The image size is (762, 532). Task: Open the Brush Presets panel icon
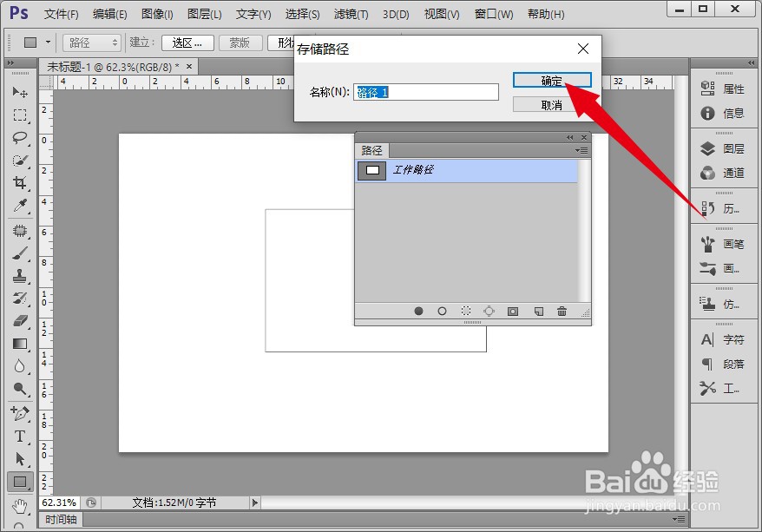tap(707, 268)
